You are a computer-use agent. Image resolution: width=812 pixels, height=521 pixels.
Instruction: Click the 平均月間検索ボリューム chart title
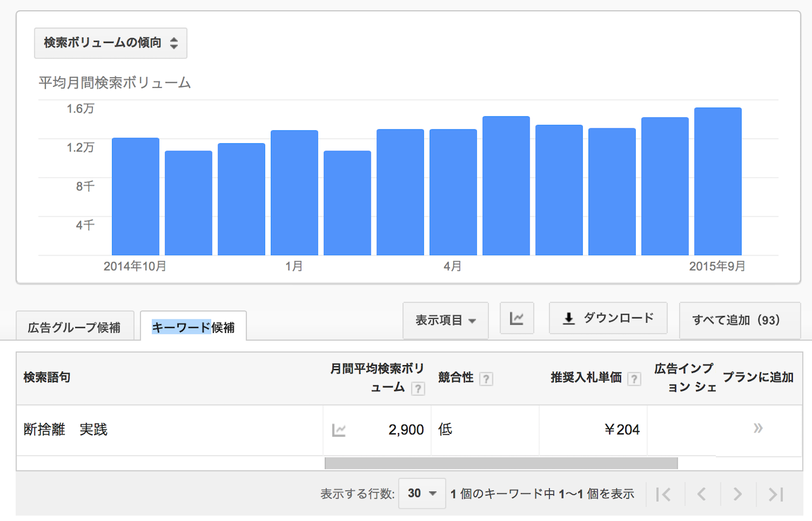(115, 83)
